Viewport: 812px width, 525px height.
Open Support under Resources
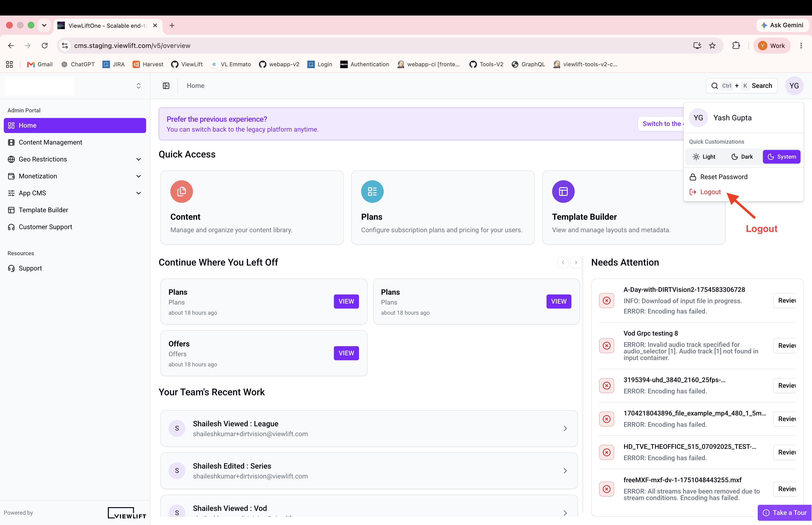pos(75,269)
